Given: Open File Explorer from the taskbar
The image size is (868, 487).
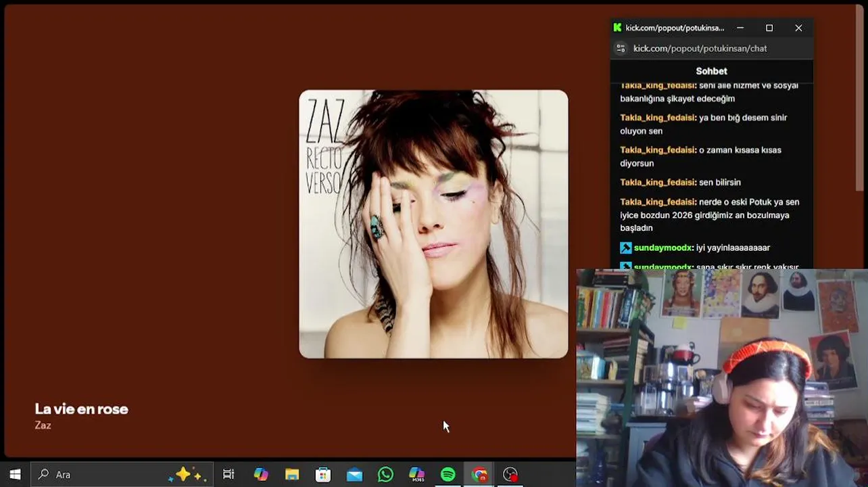Looking at the screenshot, I should (291, 474).
